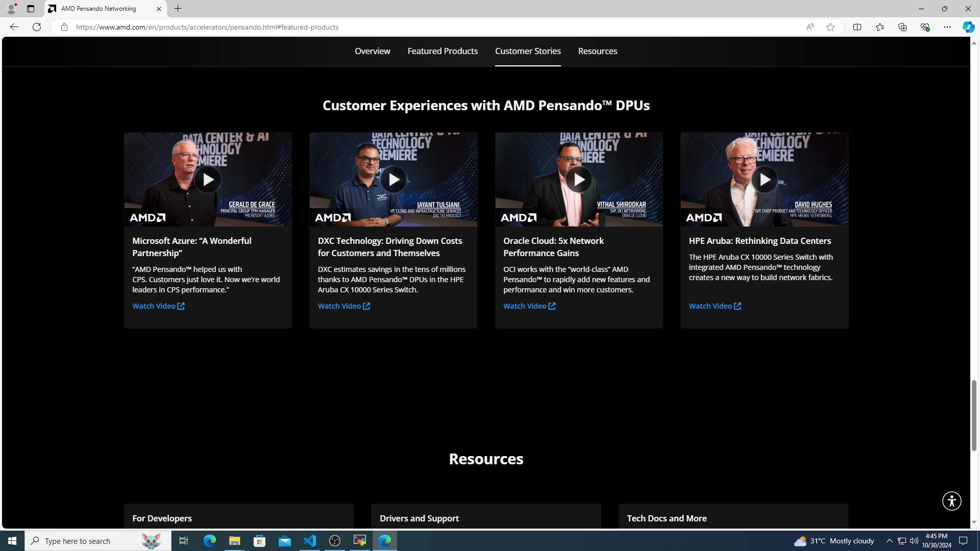
Task: Open Microsoft Store from taskbar
Action: (x=260, y=541)
